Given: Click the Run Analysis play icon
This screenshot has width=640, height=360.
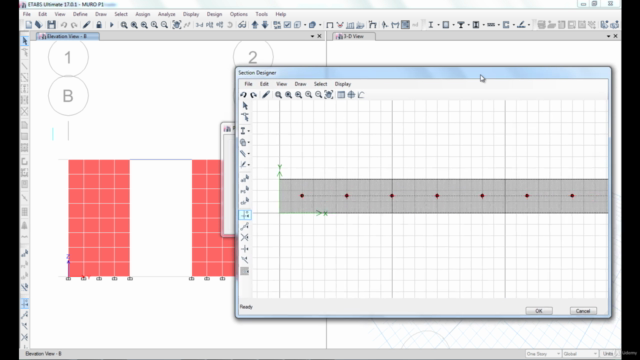Looking at the screenshot, I should click(x=111, y=25).
